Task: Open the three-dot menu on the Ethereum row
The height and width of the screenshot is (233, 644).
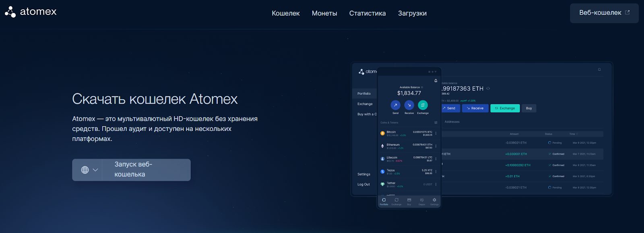Action: pyautogui.click(x=436, y=146)
